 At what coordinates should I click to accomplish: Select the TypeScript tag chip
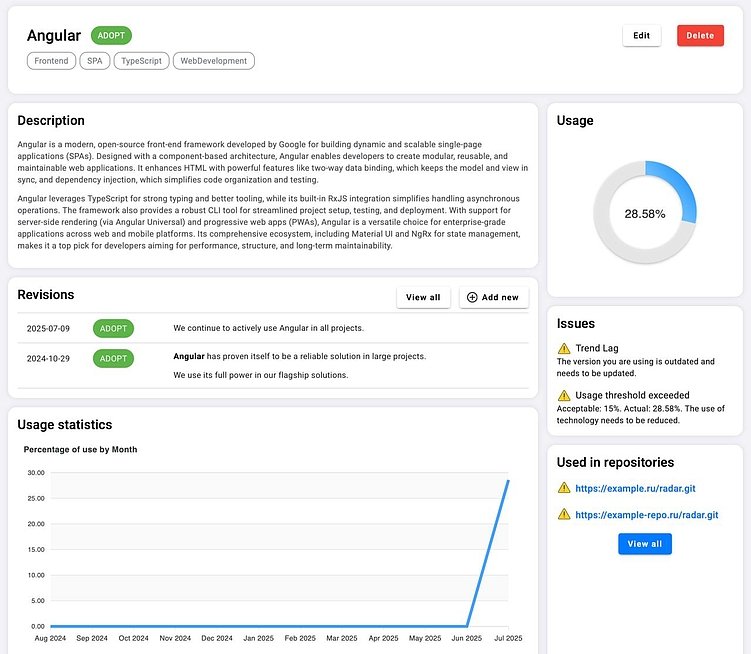tap(141, 61)
